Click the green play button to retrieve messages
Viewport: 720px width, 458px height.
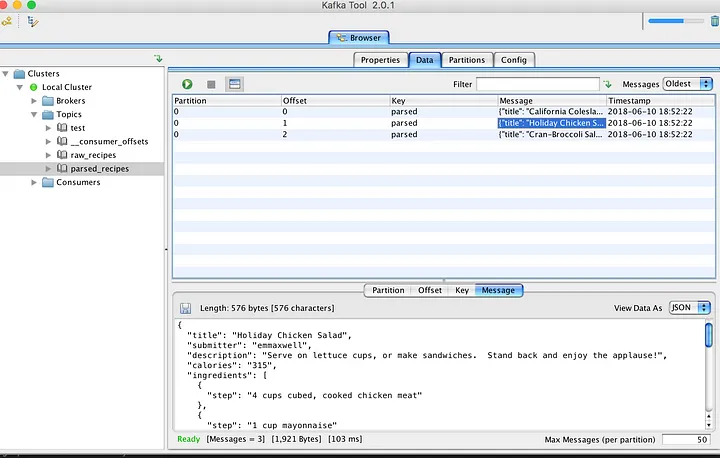(x=187, y=85)
